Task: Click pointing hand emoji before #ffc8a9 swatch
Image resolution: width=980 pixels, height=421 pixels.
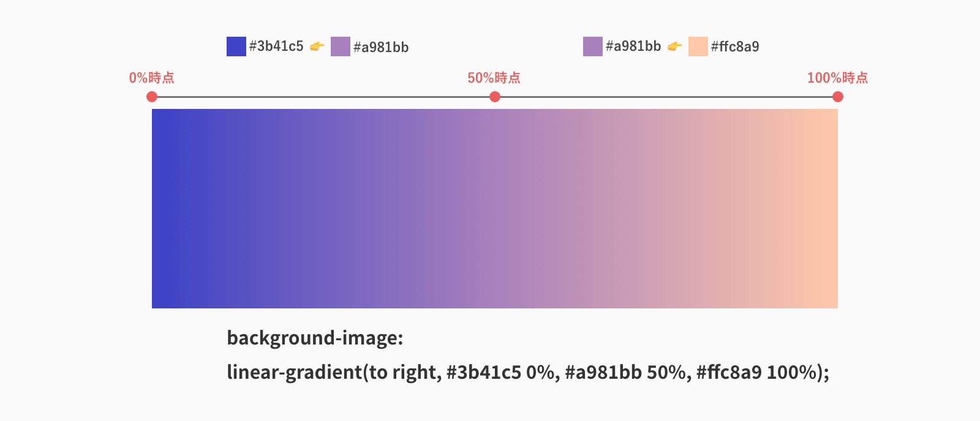Action: 674,47
